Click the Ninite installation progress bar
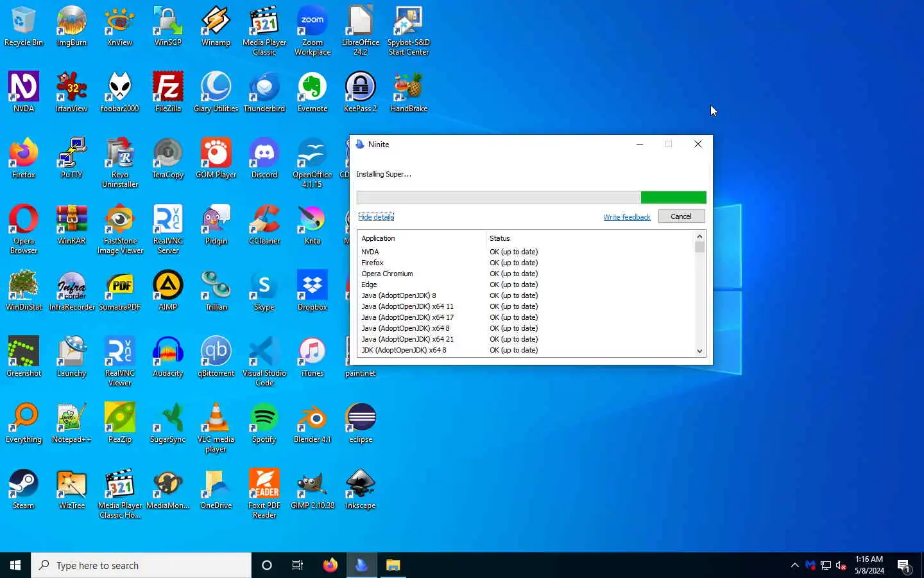924x578 pixels. [x=531, y=197]
